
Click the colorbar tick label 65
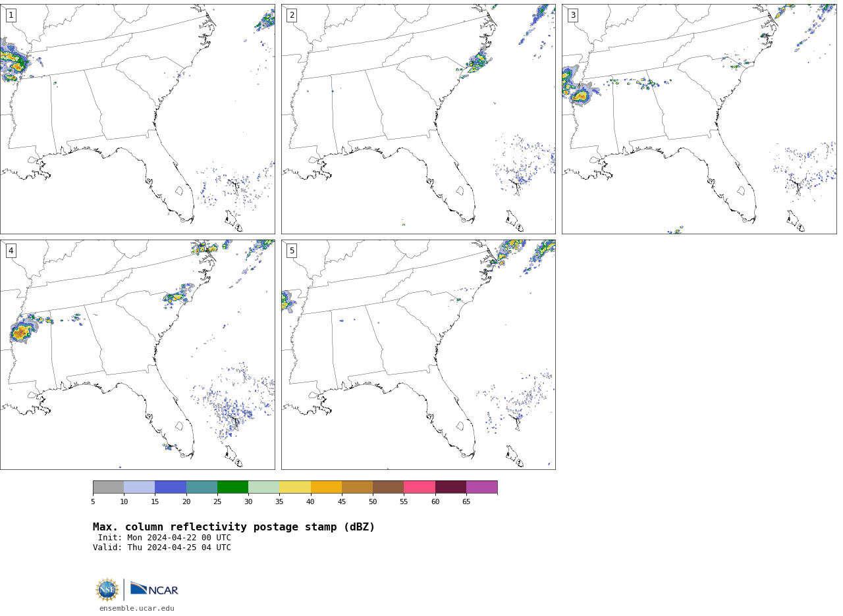click(x=466, y=501)
